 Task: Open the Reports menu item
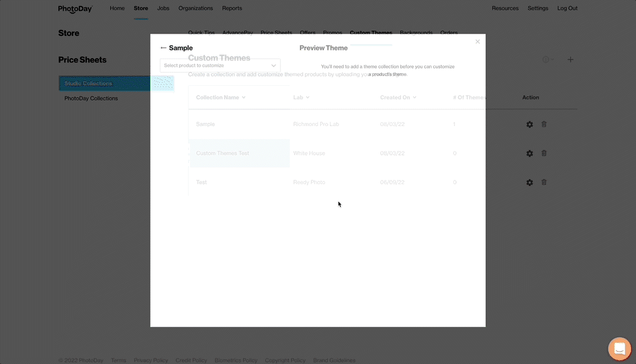(232, 8)
